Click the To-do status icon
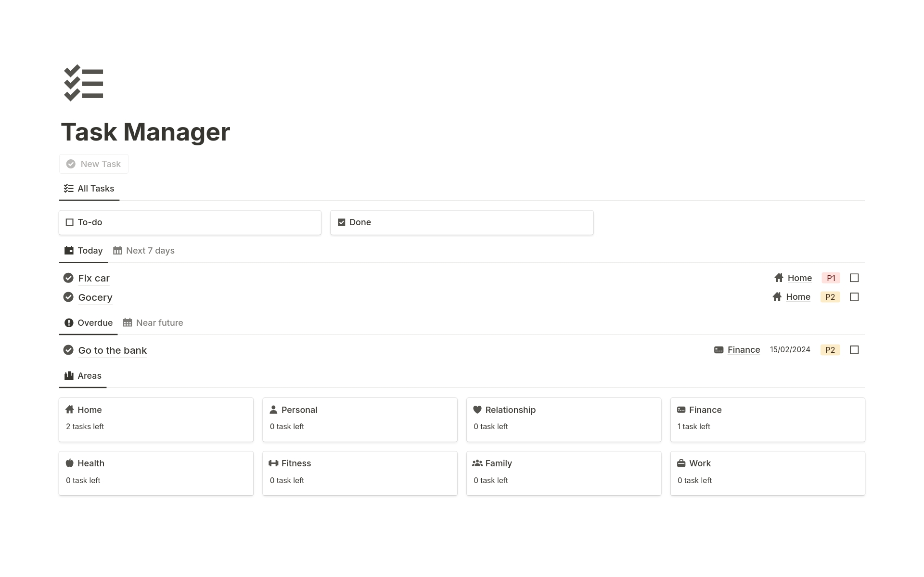The height and width of the screenshot is (577, 924). (69, 221)
